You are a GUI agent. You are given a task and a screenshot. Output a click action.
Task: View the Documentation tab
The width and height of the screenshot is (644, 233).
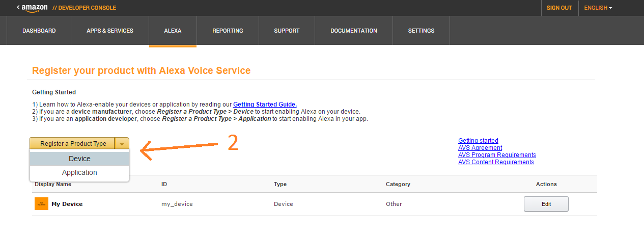pyautogui.click(x=354, y=31)
